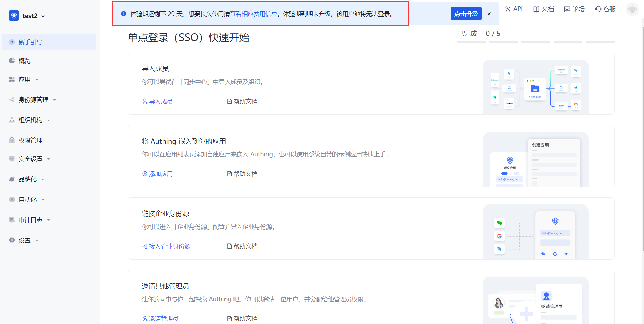This screenshot has width=644, height=324.
Task: Open the 查看相应费用信息 link
Action: pos(253,14)
